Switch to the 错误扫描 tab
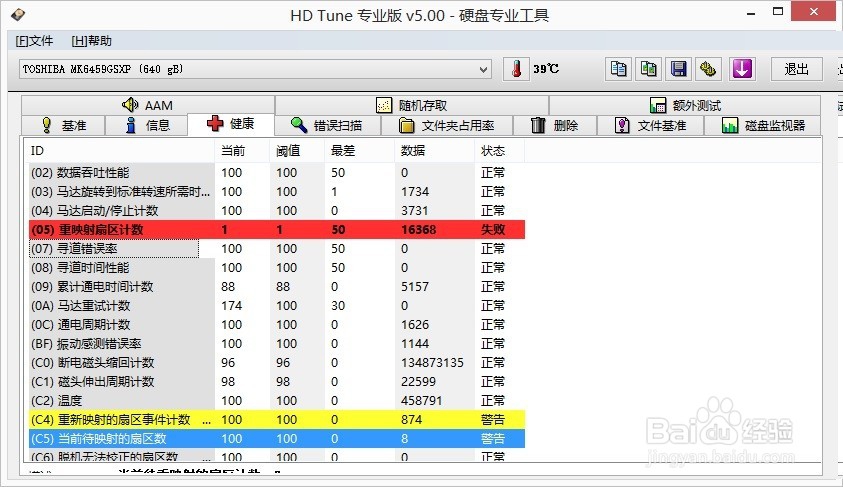 327,125
